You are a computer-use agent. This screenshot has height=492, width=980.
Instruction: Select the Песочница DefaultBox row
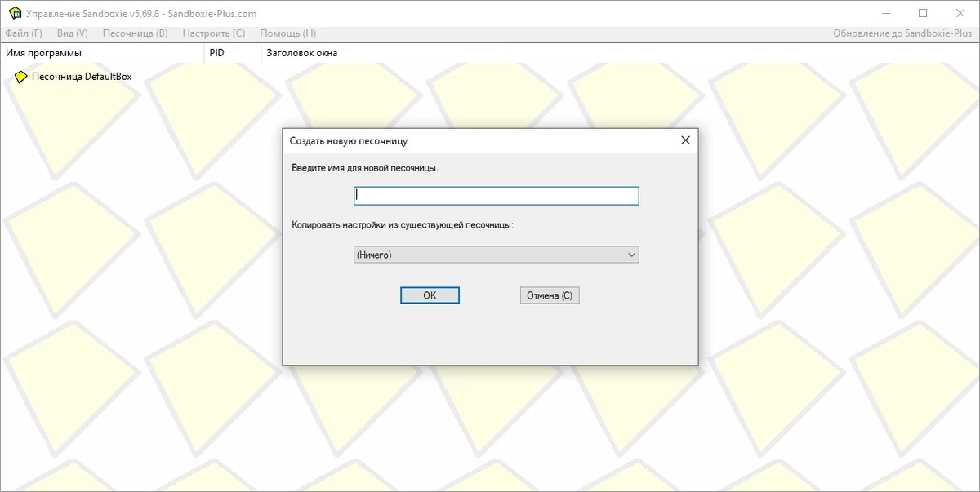[x=82, y=77]
